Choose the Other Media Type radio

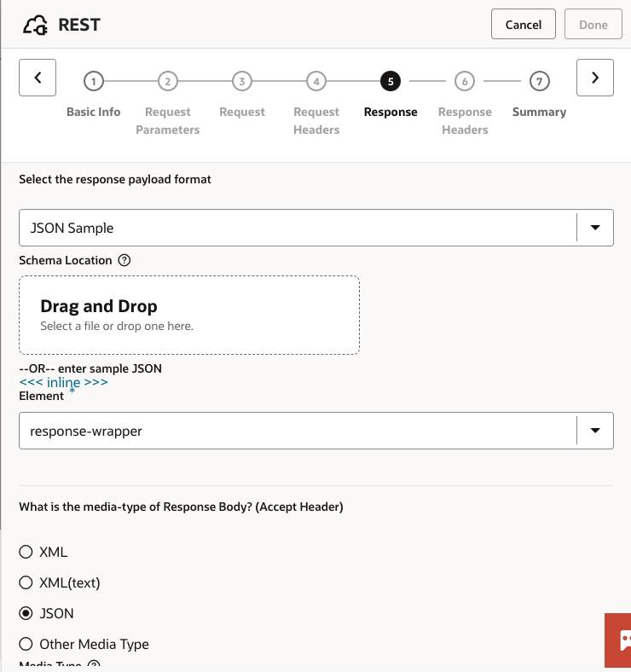[x=26, y=644]
